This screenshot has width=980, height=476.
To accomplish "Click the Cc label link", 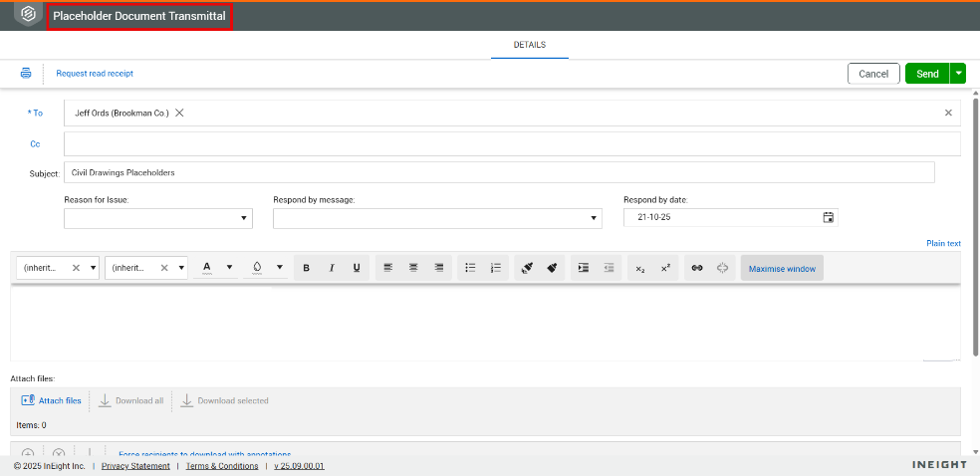I will click(35, 143).
